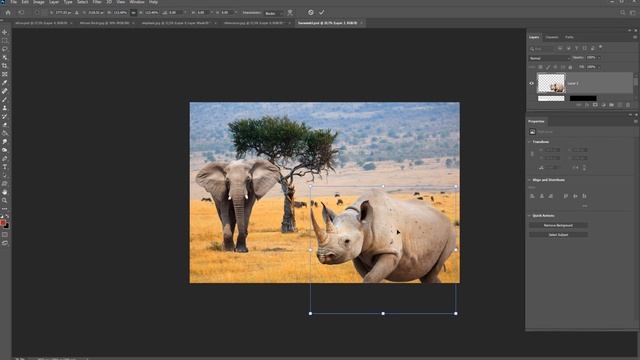Toggle type layer filter in Layers panel
Screen dimensions: 640x360
(576, 49)
